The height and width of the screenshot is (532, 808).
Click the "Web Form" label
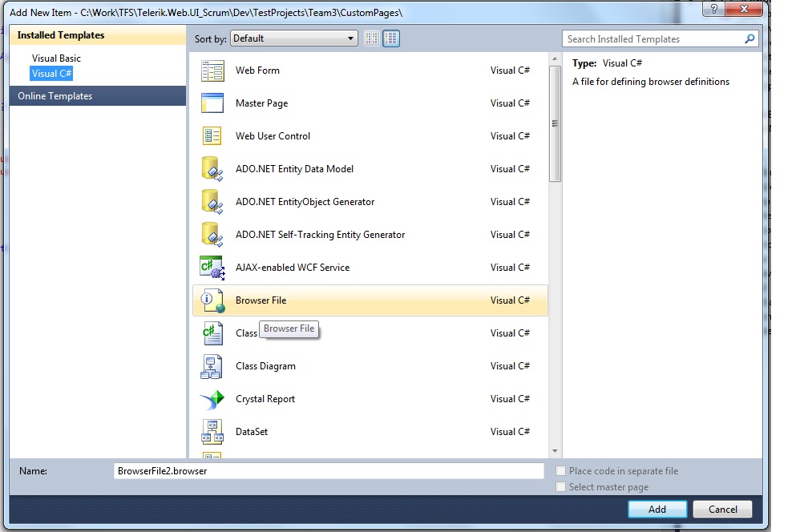point(257,71)
